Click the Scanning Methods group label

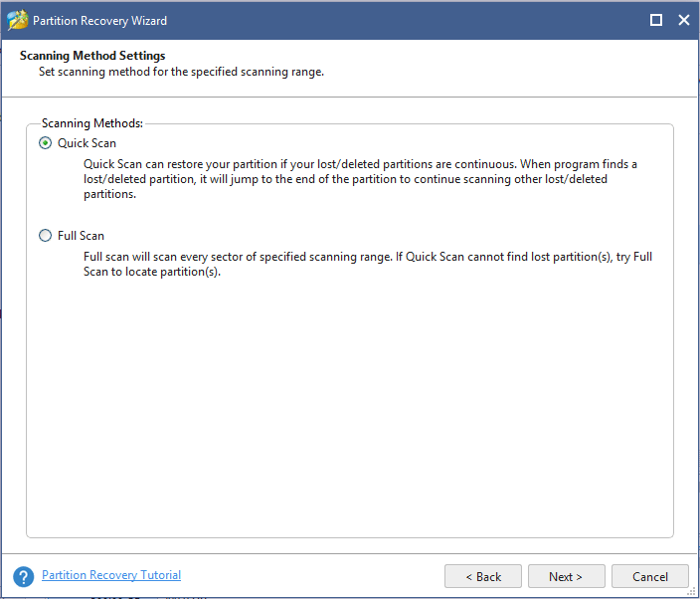coord(92,122)
